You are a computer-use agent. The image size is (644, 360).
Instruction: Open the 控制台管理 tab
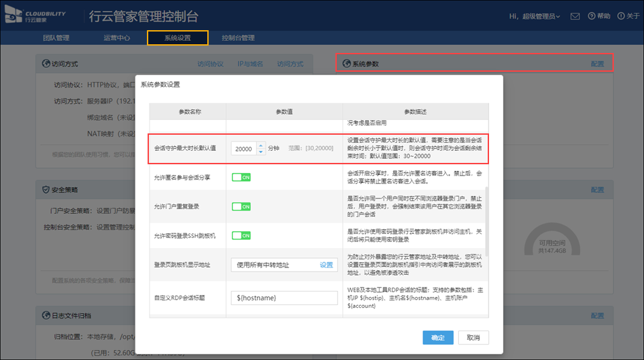coord(238,38)
